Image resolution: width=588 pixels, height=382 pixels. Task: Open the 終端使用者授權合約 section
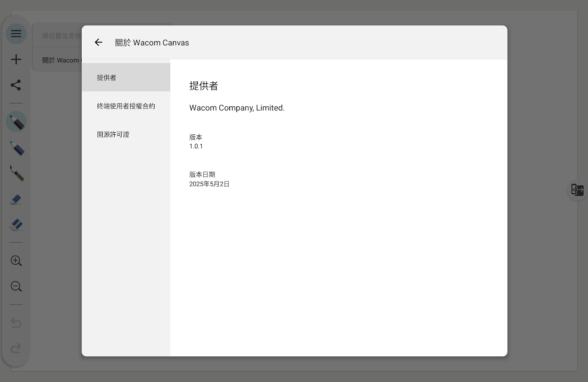[x=126, y=106]
